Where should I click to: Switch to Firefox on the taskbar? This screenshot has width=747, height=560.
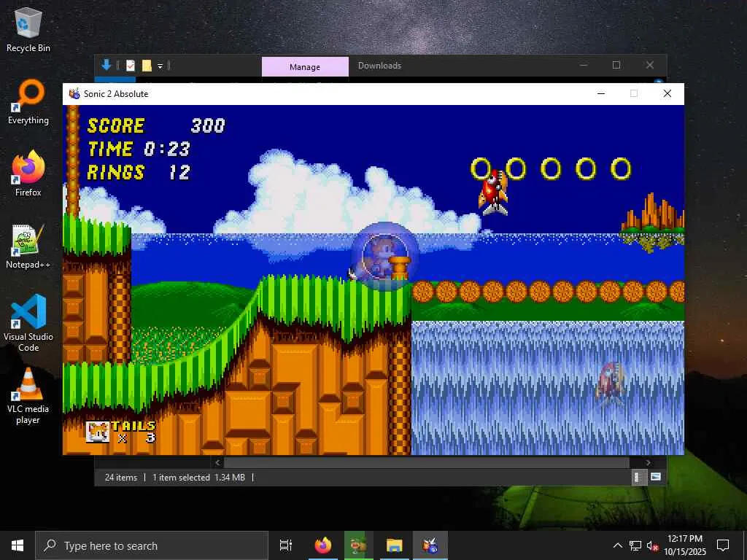pyautogui.click(x=323, y=545)
